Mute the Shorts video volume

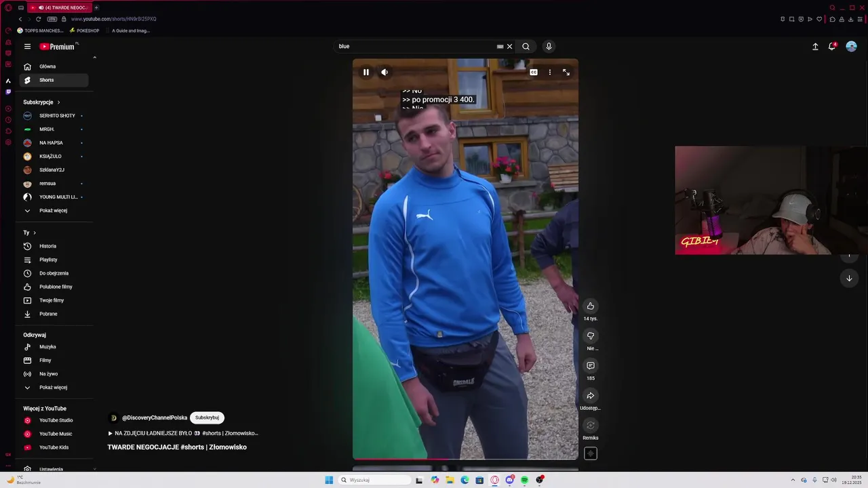pos(384,72)
